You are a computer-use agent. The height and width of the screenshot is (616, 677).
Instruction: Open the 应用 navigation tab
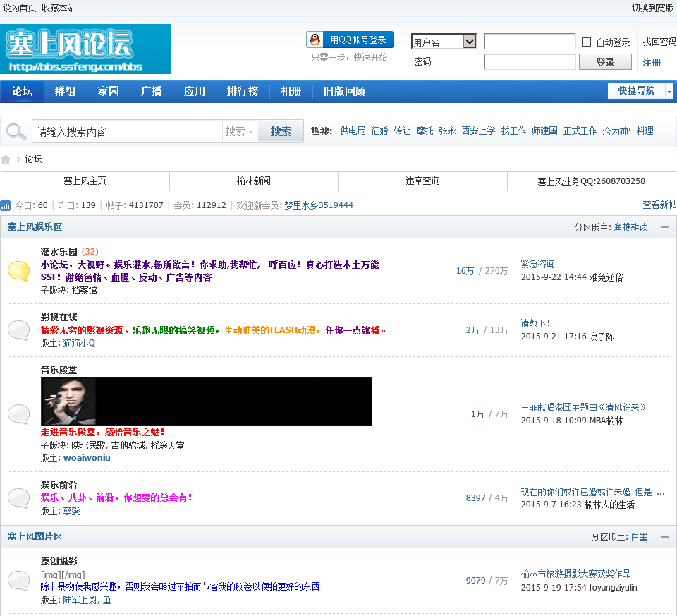(195, 91)
